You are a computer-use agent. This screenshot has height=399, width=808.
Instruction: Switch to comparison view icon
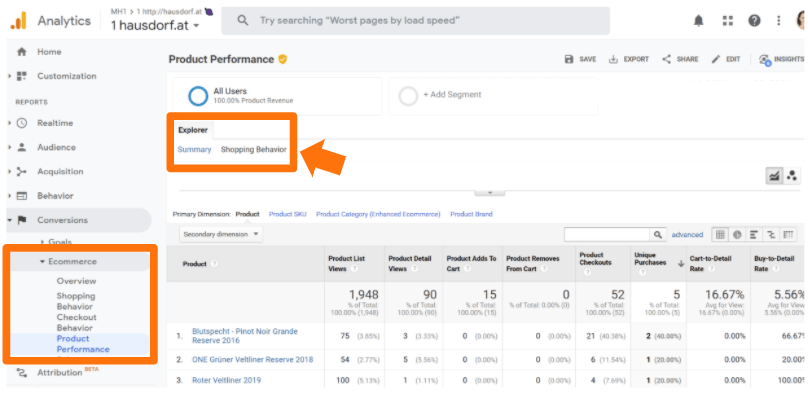pyautogui.click(x=771, y=235)
